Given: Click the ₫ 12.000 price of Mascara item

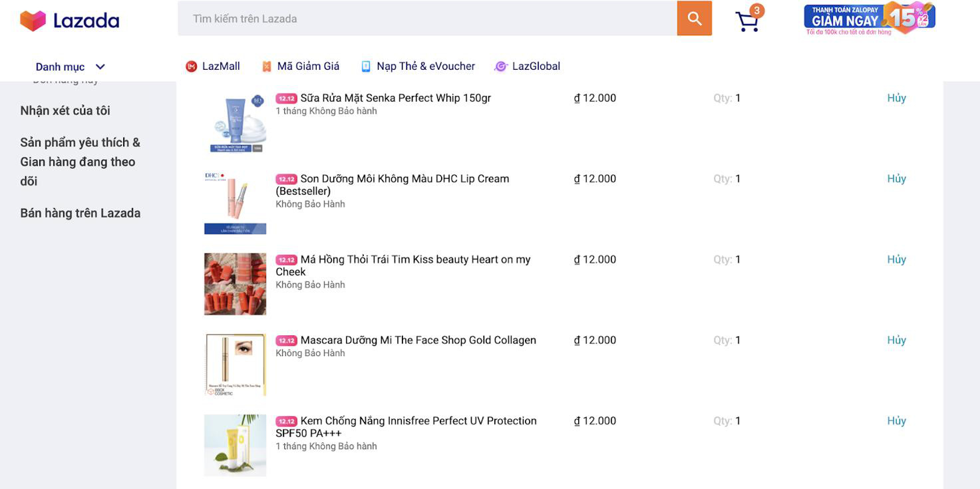Looking at the screenshot, I should point(595,340).
